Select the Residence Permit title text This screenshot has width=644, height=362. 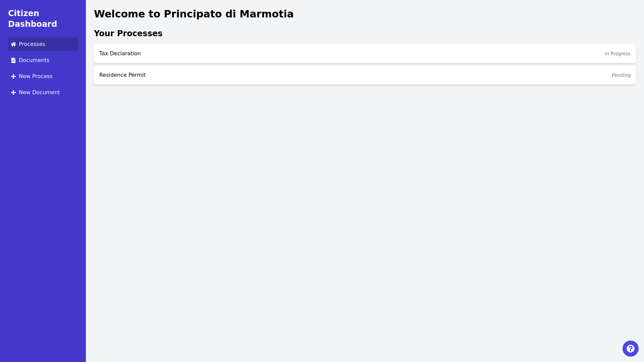coord(122,75)
